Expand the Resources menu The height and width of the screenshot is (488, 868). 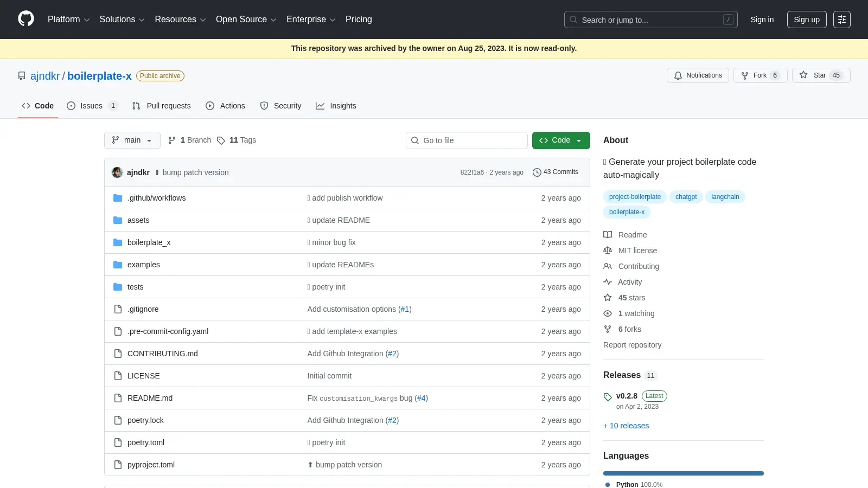(x=180, y=20)
